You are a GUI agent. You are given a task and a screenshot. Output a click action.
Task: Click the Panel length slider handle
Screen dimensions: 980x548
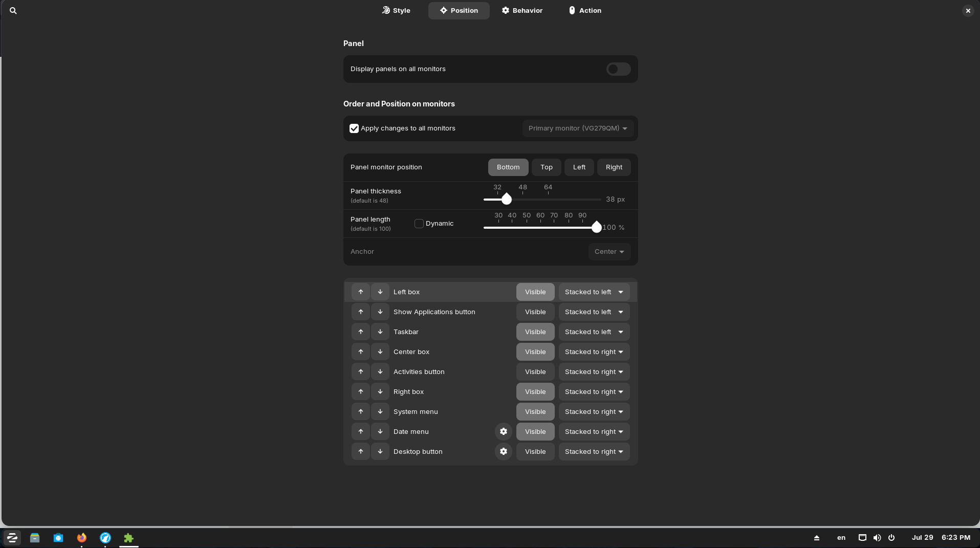point(597,227)
